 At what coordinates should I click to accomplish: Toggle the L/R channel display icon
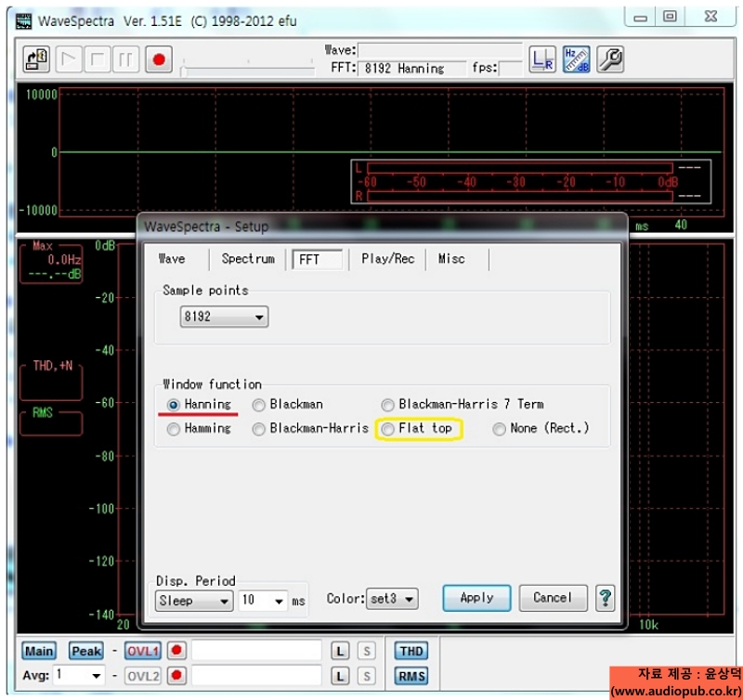pos(542,59)
